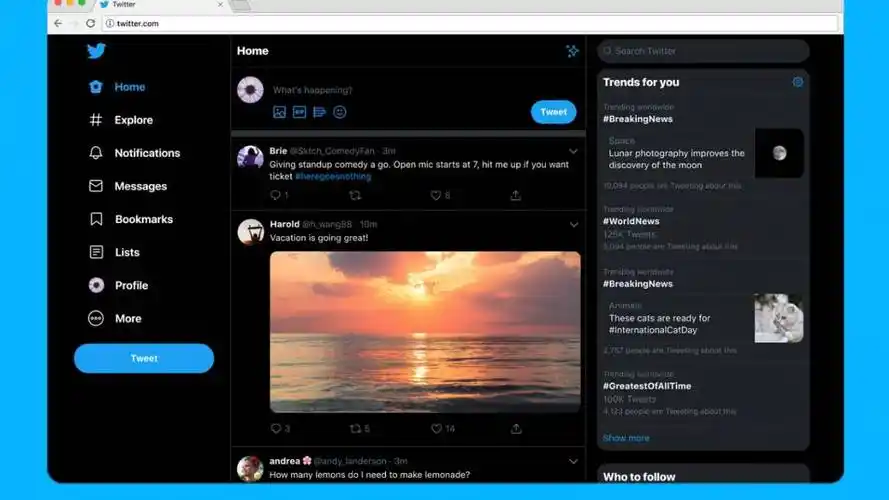
Task: Open Bookmarks from the sidebar
Action: pos(143,219)
